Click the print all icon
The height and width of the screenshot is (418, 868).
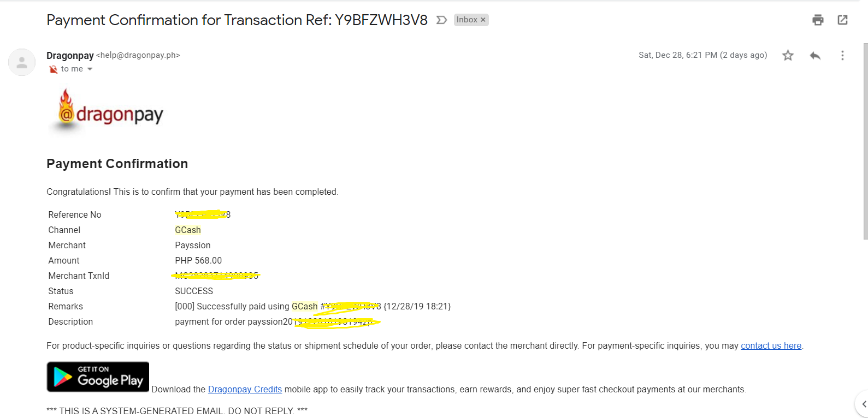pyautogui.click(x=818, y=20)
